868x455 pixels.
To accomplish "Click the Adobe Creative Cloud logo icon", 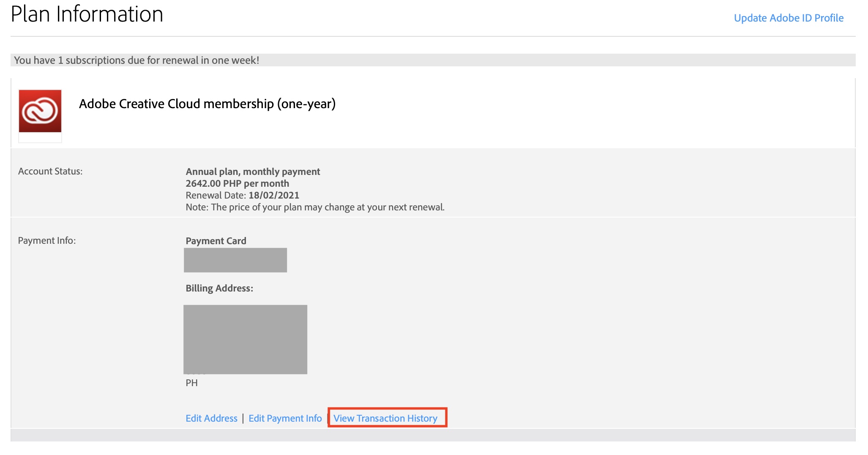I will (x=40, y=111).
